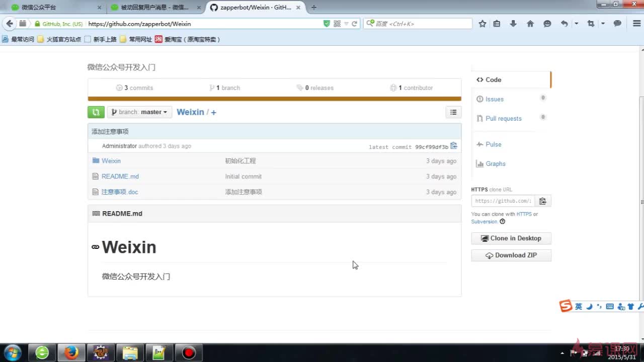Open the 注意事项.doc file link

[x=120, y=192]
